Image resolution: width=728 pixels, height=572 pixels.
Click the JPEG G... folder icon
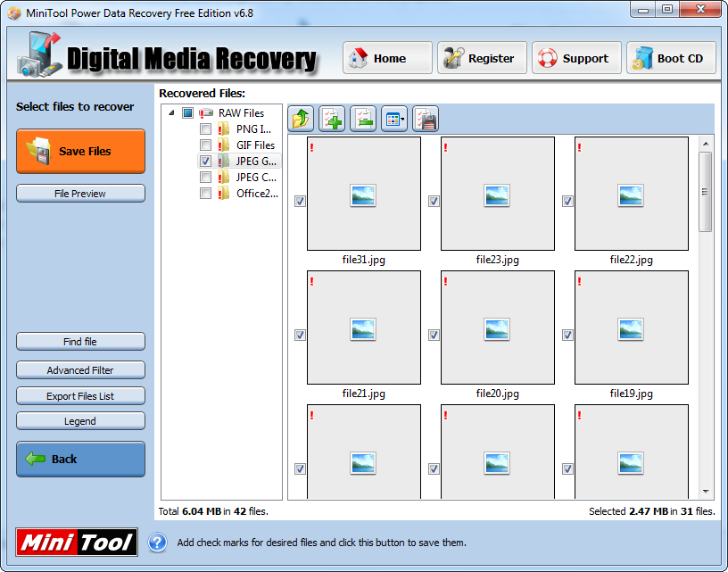click(223, 162)
